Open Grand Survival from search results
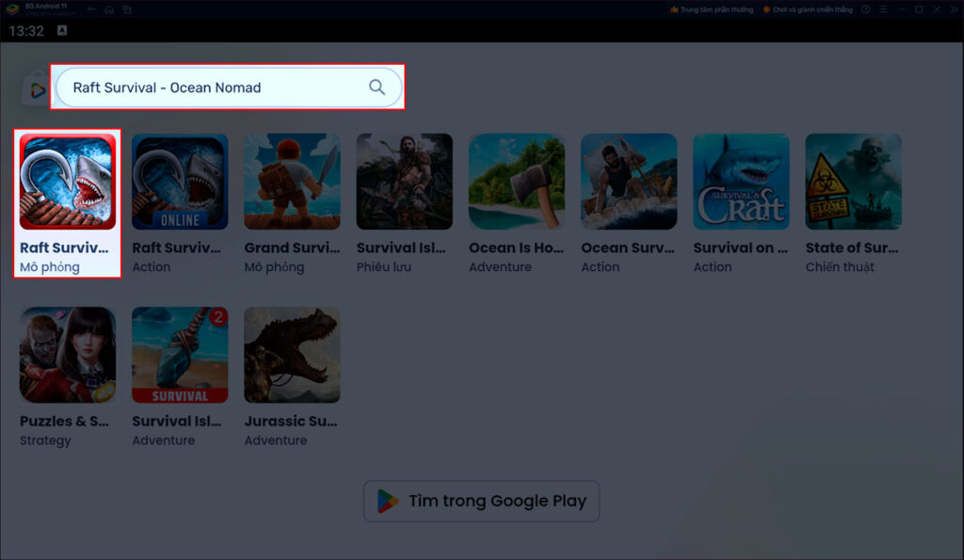This screenshot has height=560, width=964. (292, 181)
